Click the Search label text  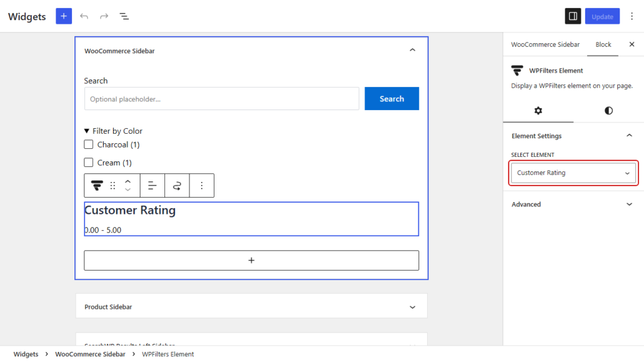[96, 81]
